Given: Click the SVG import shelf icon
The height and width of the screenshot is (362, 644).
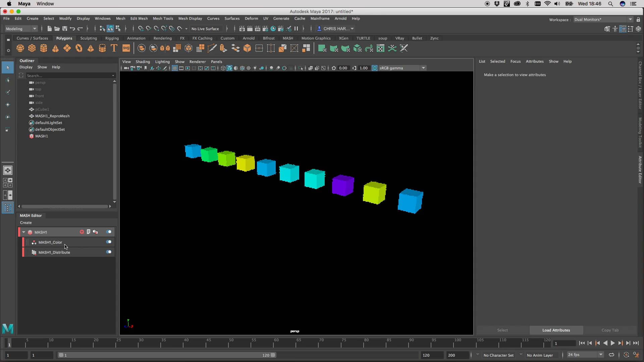Looking at the screenshot, I should click(x=126, y=49).
